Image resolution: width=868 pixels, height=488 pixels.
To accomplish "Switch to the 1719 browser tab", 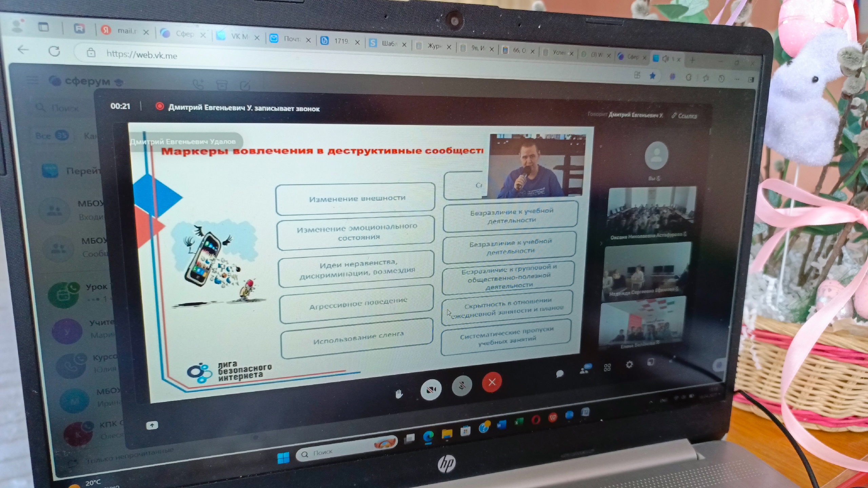I will tap(339, 41).
